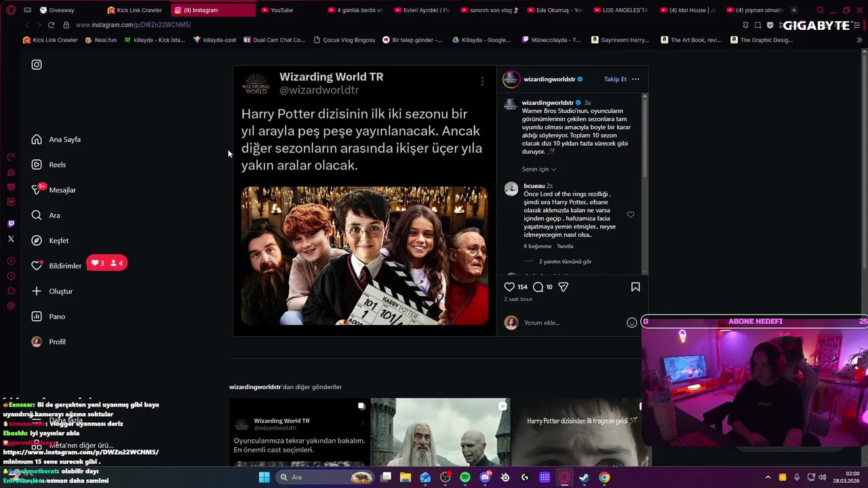The height and width of the screenshot is (488, 868).
Task: Switch to the (4) Idol House tab
Action: pyautogui.click(x=688, y=10)
